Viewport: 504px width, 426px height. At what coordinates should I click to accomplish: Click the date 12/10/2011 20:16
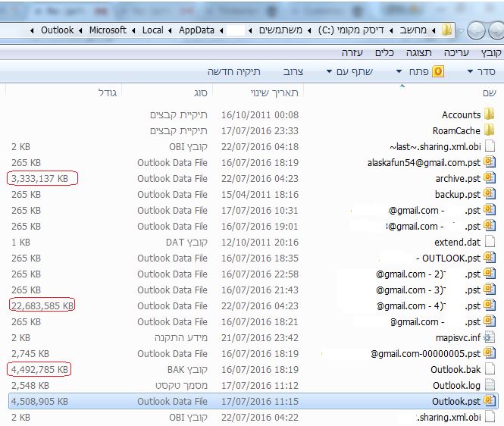pyautogui.click(x=260, y=242)
